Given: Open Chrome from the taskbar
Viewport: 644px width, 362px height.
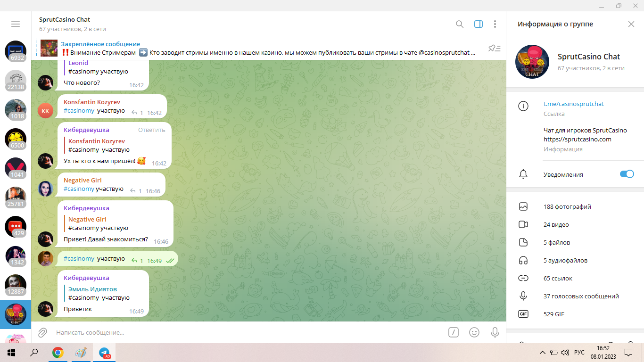Looking at the screenshot, I should pyautogui.click(x=58, y=353).
